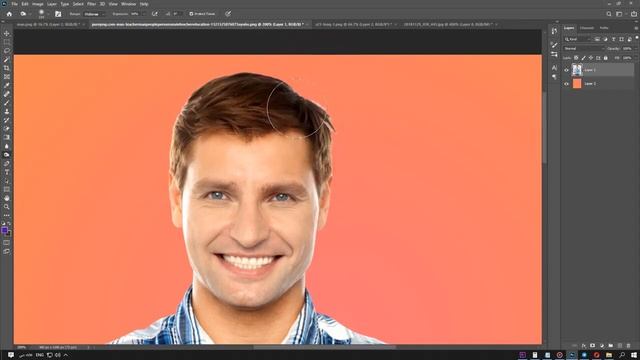The image size is (640, 360).
Task: Click the layer style fx button
Action: pos(584,346)
